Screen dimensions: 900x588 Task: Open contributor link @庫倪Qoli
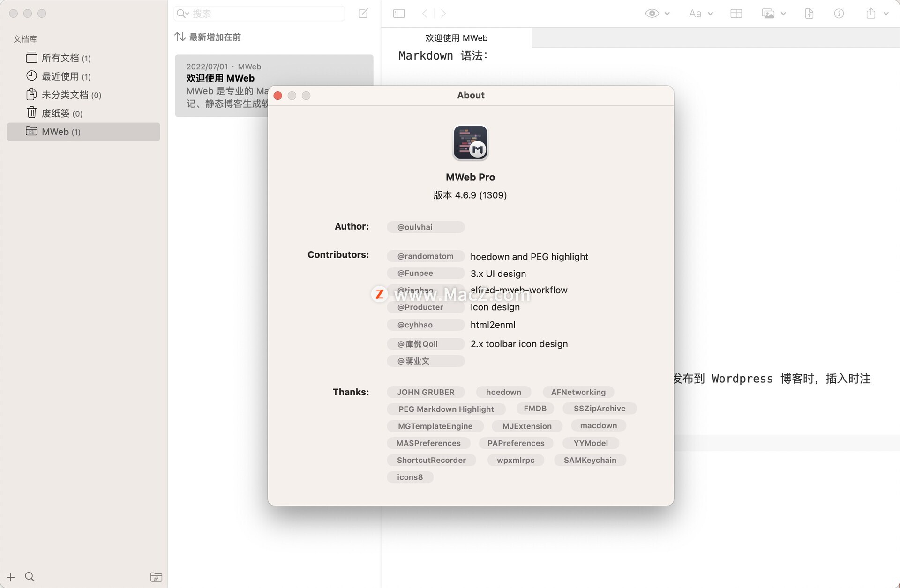click(426, 344)
